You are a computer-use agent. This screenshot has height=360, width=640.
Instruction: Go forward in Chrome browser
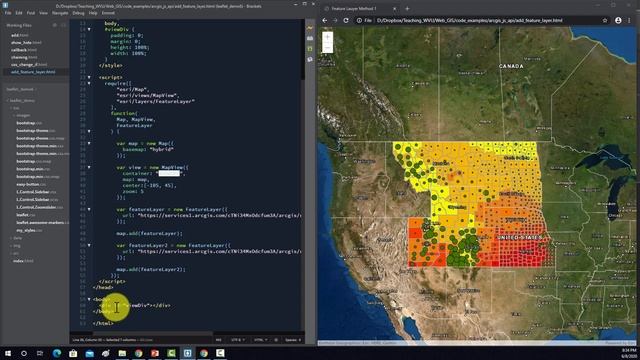coord(335,20)
